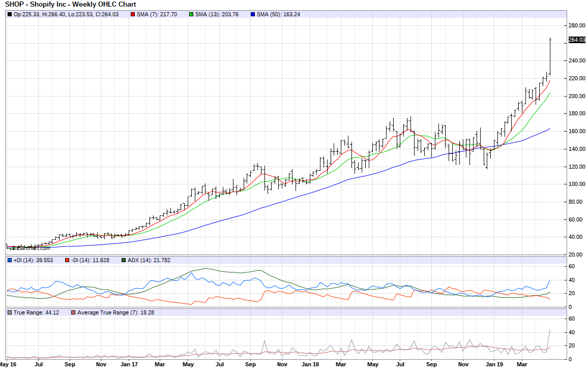The image size is (588, 380).
Task: Click the 'SMA (7): 217.70' legend label
Action: click(x=157, y=15)
